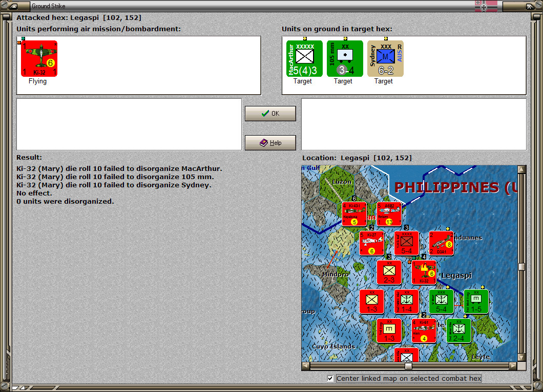Screen dimensions: 543x392
Task: Click the title bar left system icon
Action: pyautogui.click(x=14, y=6)
